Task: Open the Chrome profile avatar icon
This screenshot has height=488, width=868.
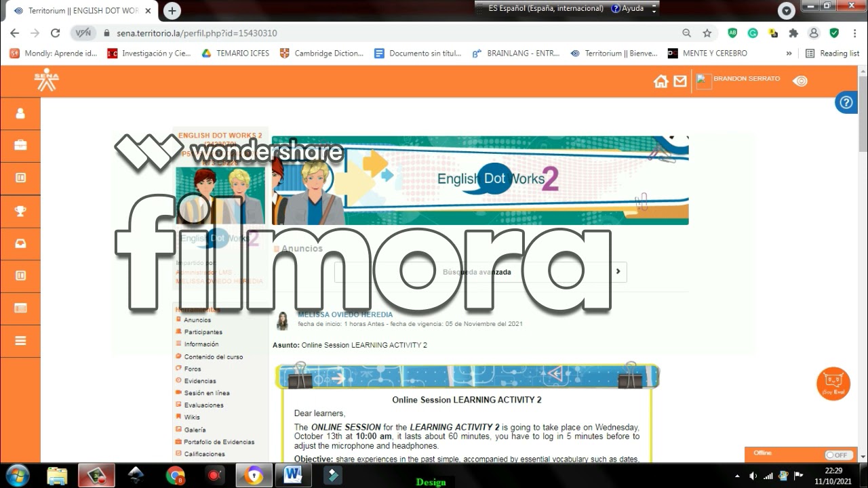Action: [814, 33]
